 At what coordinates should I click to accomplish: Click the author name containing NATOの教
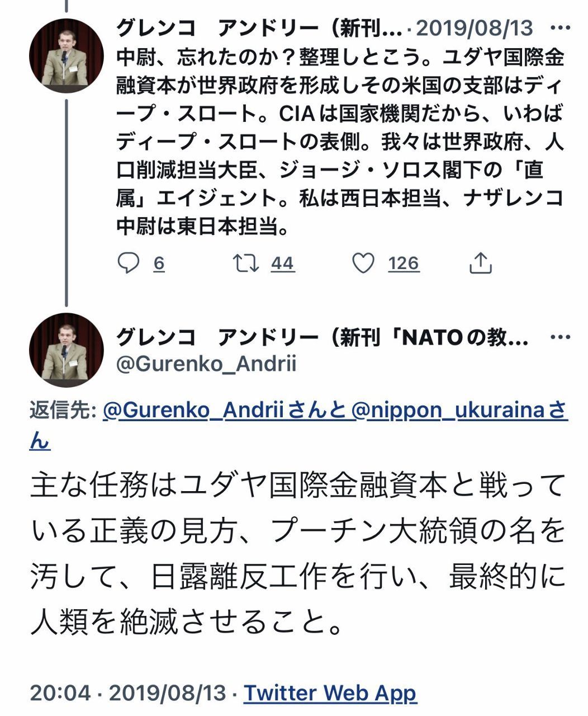(321, 337)
